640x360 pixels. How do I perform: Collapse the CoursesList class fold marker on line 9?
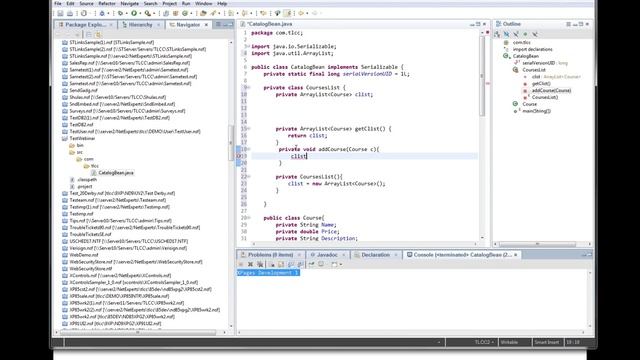click(249, 87)
